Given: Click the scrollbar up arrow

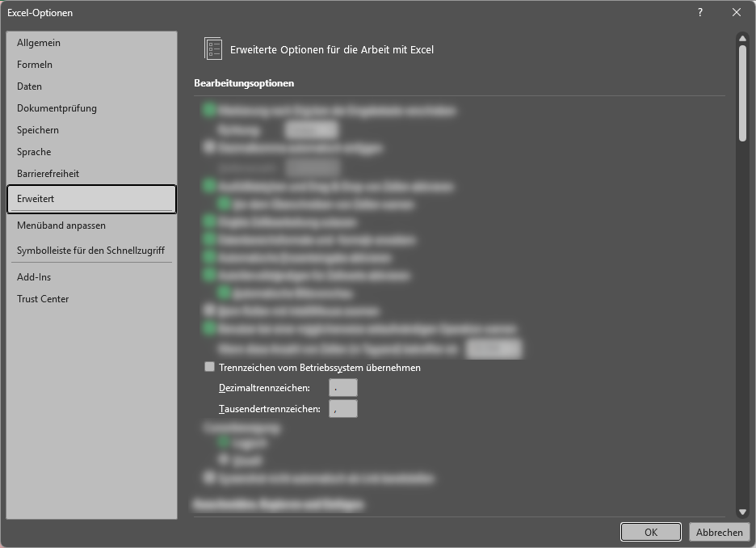Looking at the screenshot, I should point(742,38).
